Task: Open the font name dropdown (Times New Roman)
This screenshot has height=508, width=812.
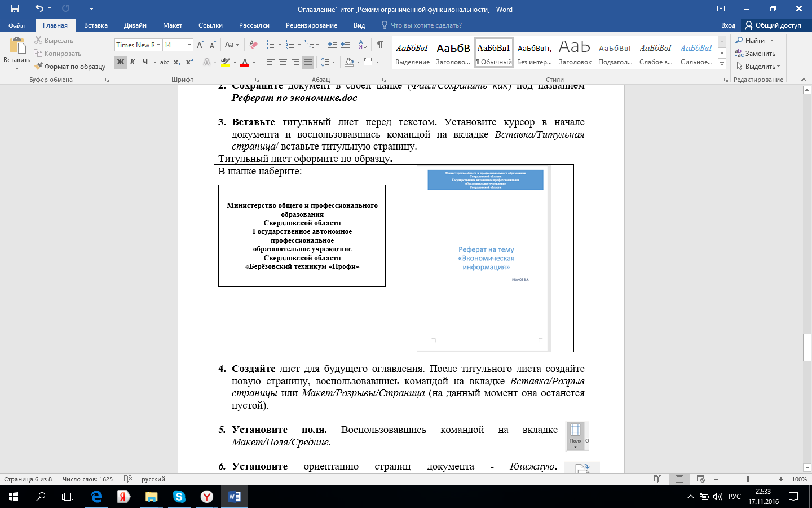Action: point(158,45)
